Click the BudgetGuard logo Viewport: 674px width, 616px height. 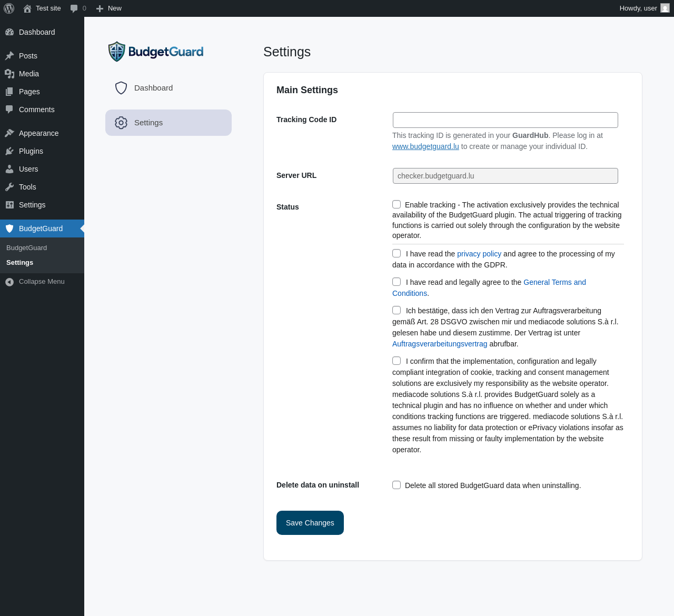156,52
